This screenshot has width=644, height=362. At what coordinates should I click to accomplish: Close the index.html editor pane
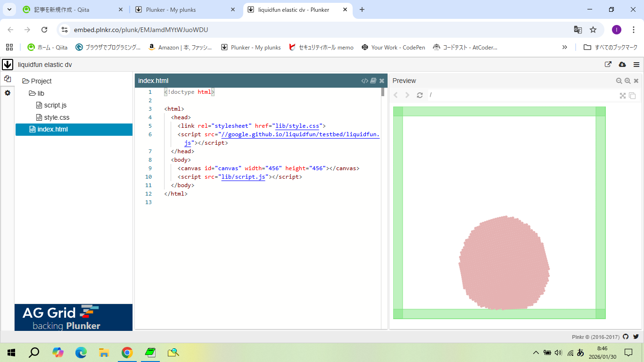382,81
